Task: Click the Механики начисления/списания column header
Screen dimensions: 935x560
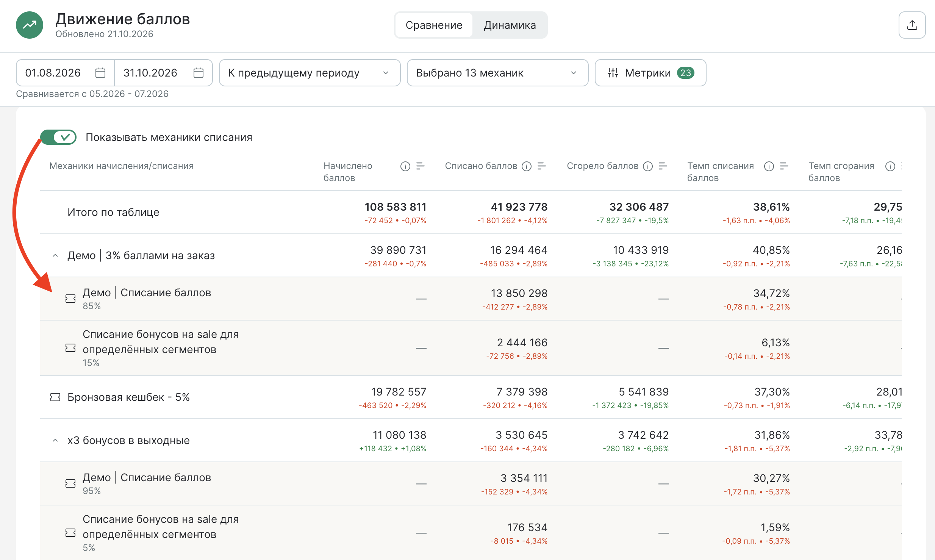Action: click(x=121, y=166)
